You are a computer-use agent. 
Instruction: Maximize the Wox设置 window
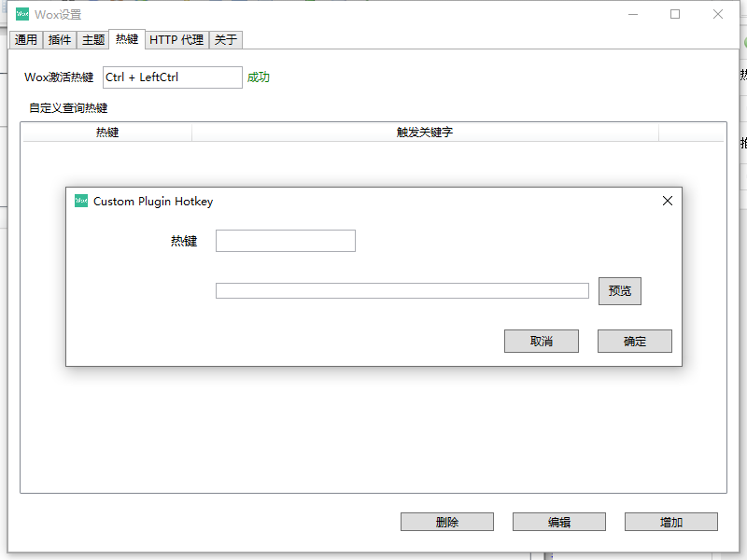click(x=675, y=14)
